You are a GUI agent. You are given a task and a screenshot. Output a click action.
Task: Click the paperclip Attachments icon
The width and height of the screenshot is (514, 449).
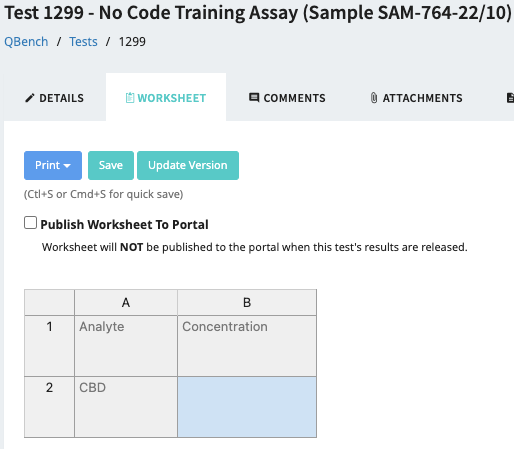374,98
